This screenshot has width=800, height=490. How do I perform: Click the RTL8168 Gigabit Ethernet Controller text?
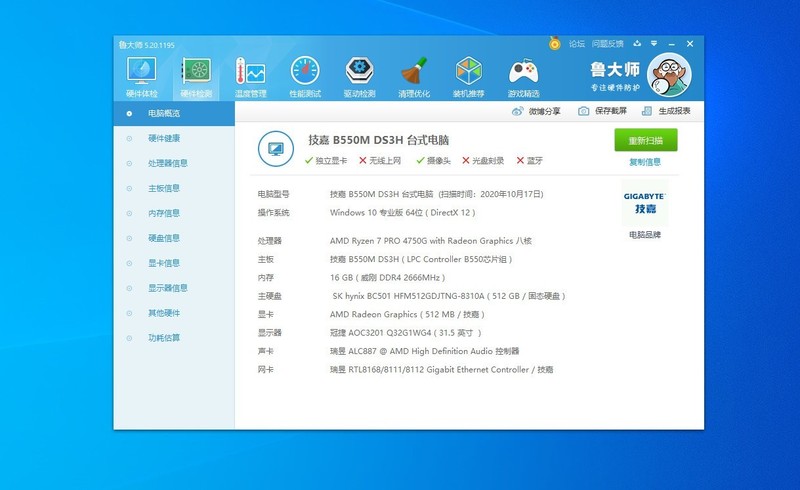pos(441,370)
